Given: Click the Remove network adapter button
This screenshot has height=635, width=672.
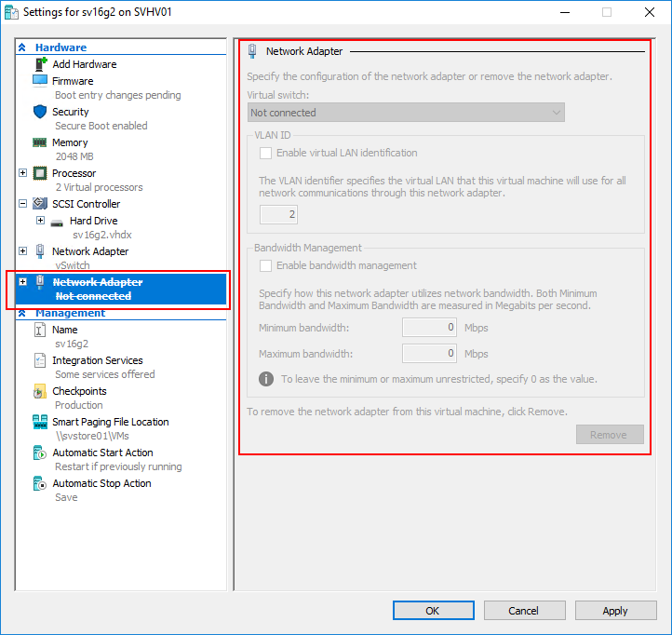Looking at the screenshot, I should click(x=610, y=435).
